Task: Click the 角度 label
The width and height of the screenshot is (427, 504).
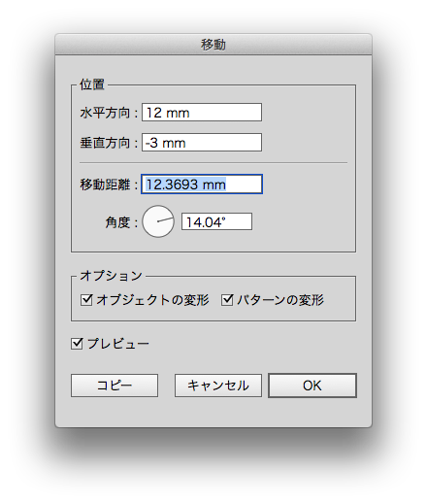Action: (117, 222)
